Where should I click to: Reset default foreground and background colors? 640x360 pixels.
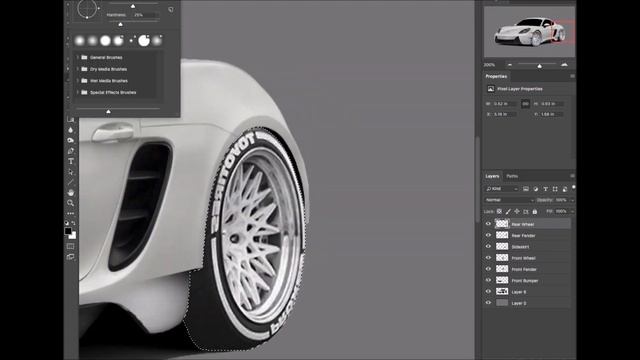(67, 223)
